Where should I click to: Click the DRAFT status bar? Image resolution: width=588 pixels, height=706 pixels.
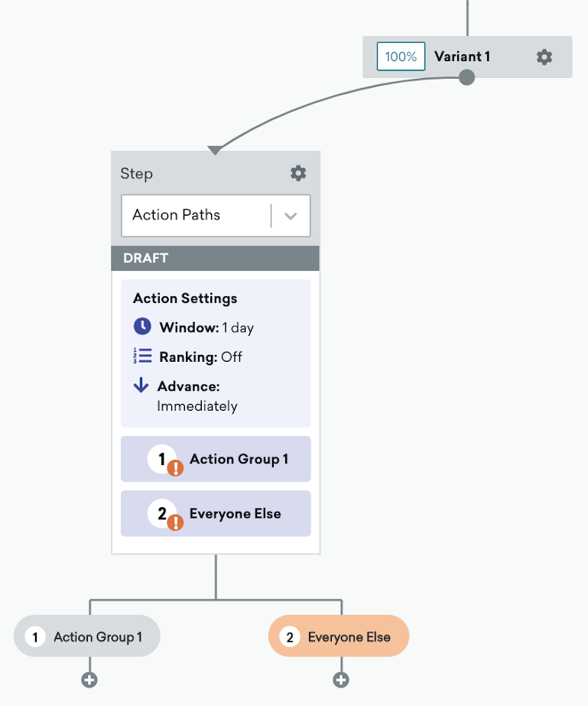(215, 258)
